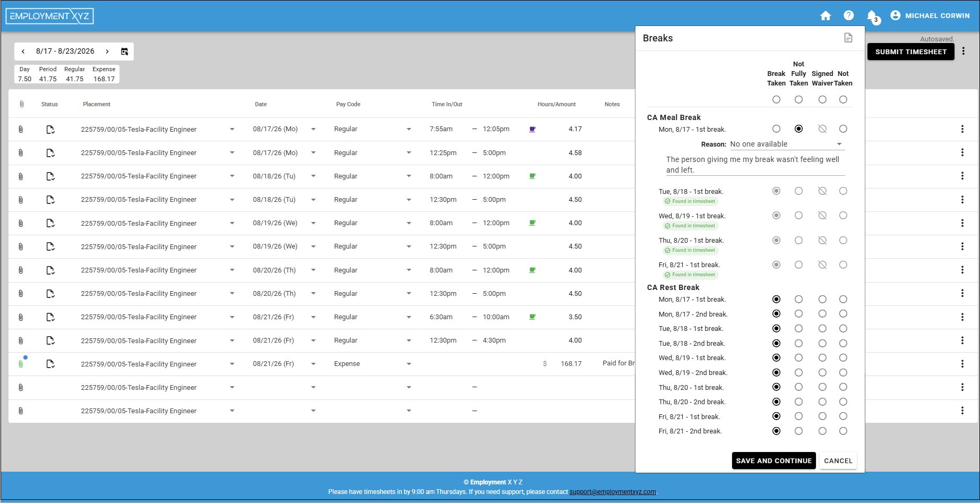Open pay code dropdown on Expense row
Screen dimensions: 980x503
coord(409,364)
